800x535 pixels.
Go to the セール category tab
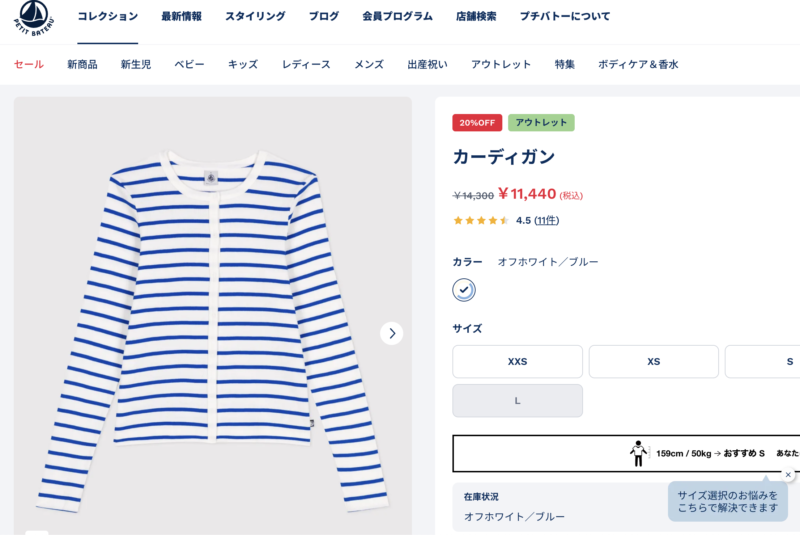(29, 64)
